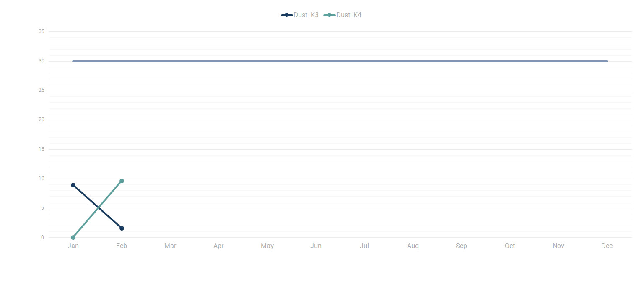Select the Dust-K4 January data point
Image resolution: width=644 pixels, height=306 pixels.
73,238
